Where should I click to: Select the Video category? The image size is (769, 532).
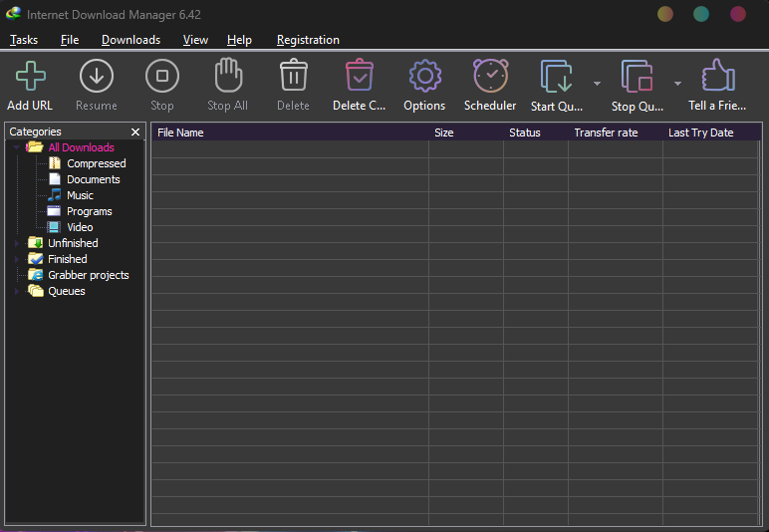coord(80,227)
